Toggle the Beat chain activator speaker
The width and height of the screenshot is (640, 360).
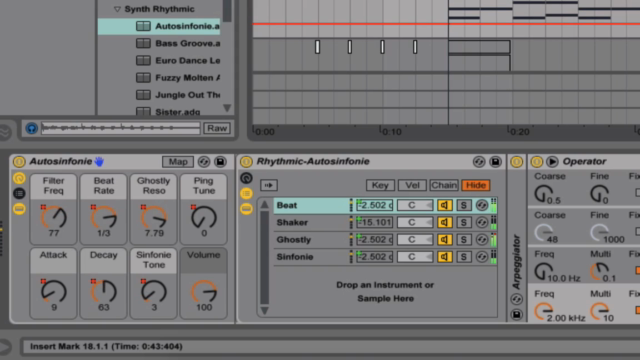(444, 205)
